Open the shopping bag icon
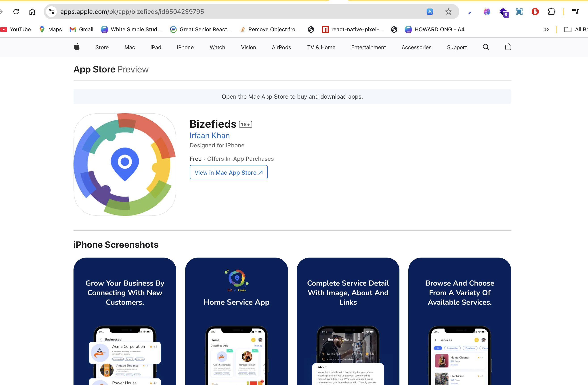Viewport: 588px width, 385px height. click(x=508, y=47)
